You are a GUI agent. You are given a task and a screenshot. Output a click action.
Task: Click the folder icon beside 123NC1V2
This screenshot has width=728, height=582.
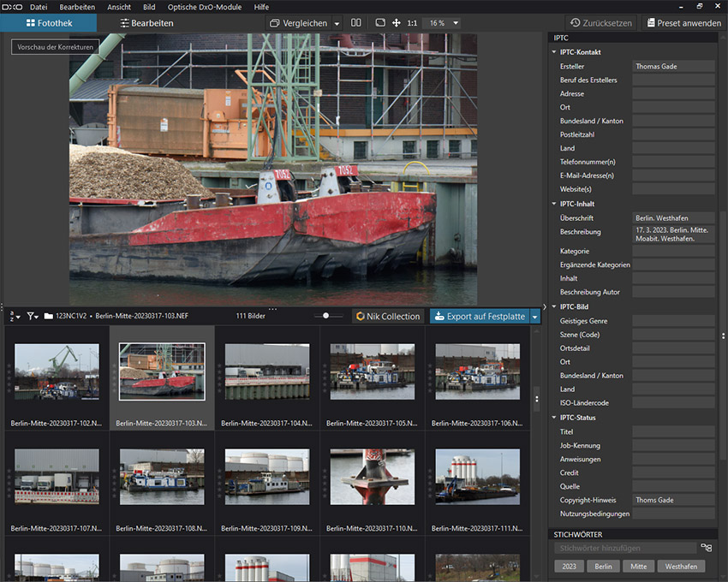pyautogui.click(x=48, y=316)
